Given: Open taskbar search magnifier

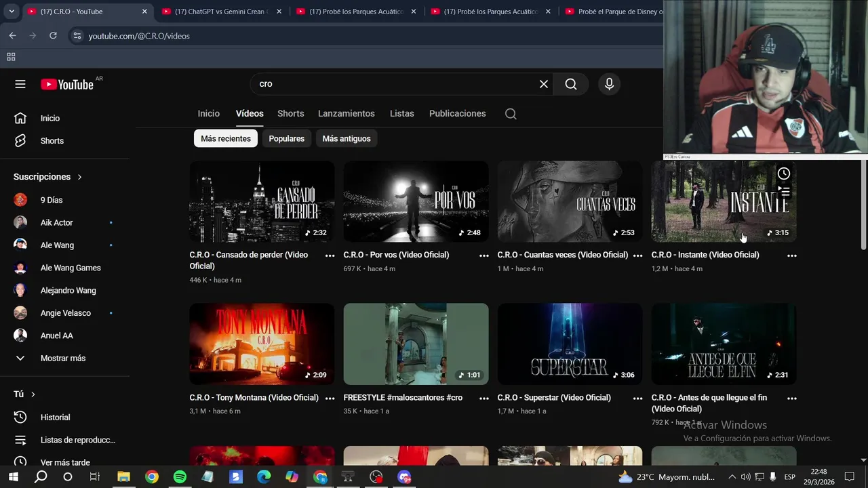Looking at the screenshot, I should pos(41,477).
